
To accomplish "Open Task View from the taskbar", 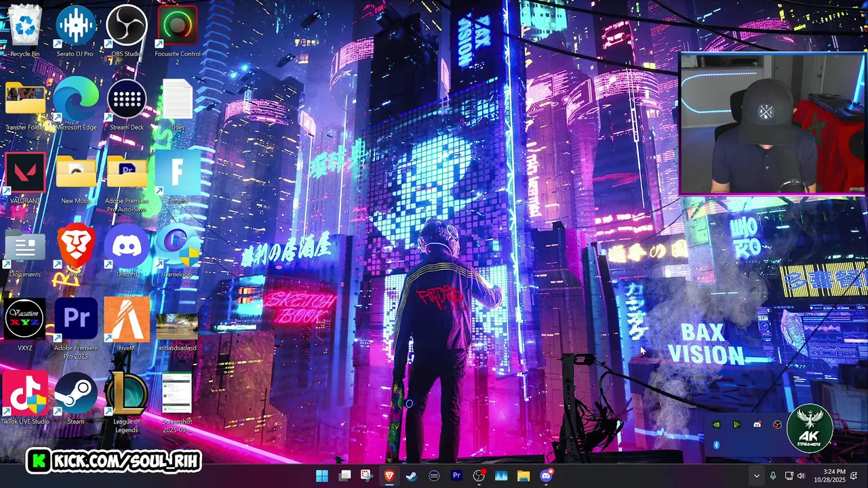I will pos(344,476).
